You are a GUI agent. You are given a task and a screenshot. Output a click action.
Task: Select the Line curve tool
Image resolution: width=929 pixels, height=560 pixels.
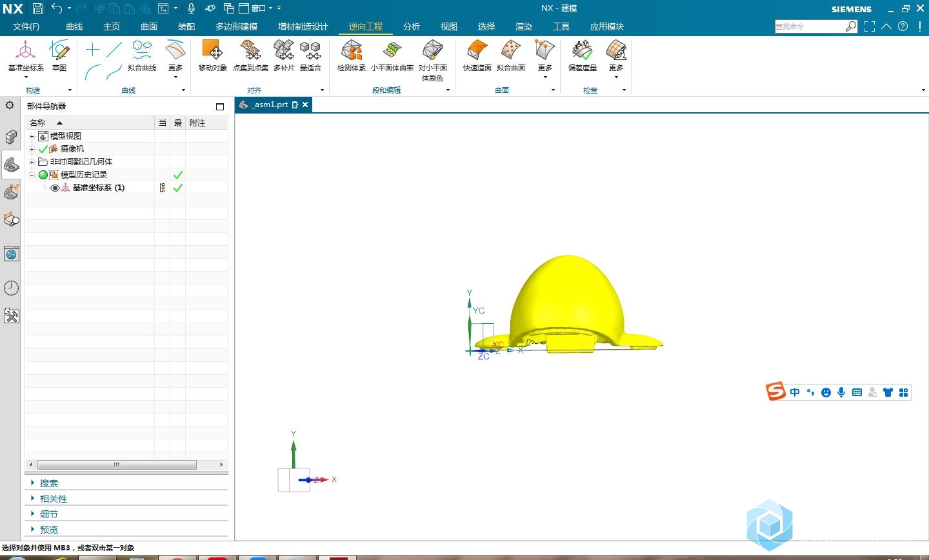[115, 50]
